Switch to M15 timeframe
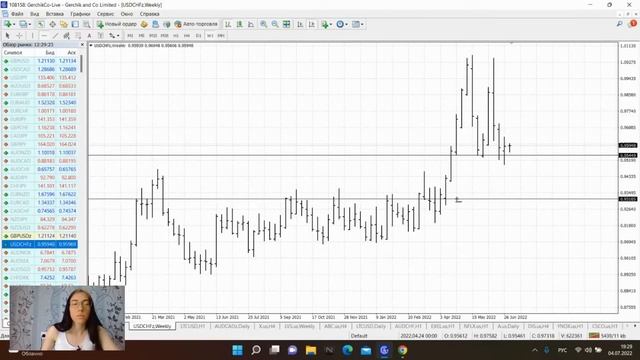The height and width of the screenshot is (360, 640). pyautogui.click(x=153, y=36)
